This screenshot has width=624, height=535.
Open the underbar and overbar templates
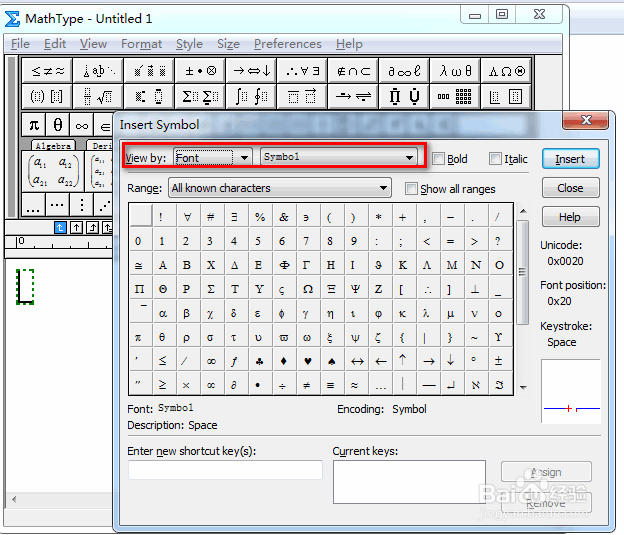pos(302,96)
